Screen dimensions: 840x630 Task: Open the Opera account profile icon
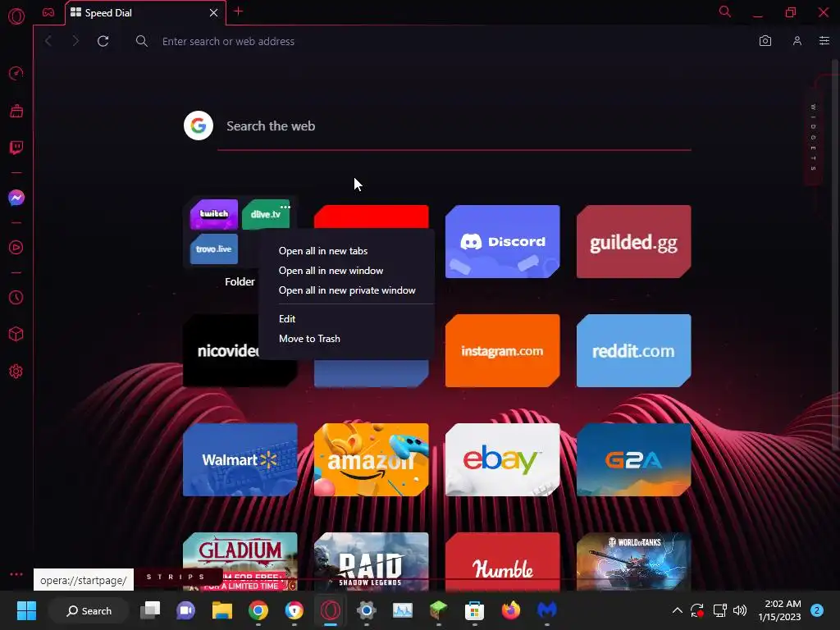click(797, 41)
